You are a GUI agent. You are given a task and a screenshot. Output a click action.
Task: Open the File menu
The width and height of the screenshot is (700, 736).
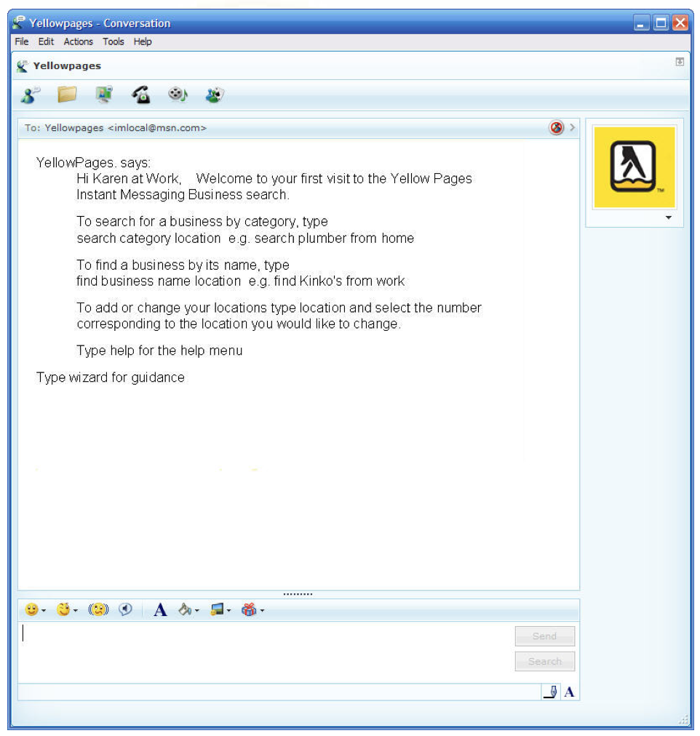point(22,41)
